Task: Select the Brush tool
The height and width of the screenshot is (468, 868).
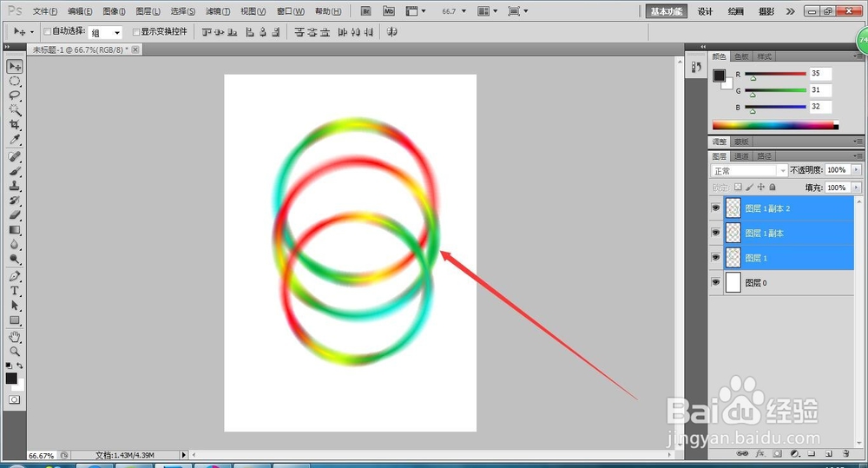Action: (15, 171)
